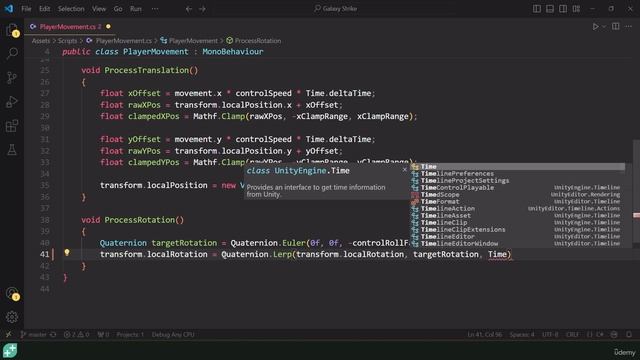The image size is (640, 360).
Task: Select the TimeControlPlayable suggestion
Action: [518, 187]
